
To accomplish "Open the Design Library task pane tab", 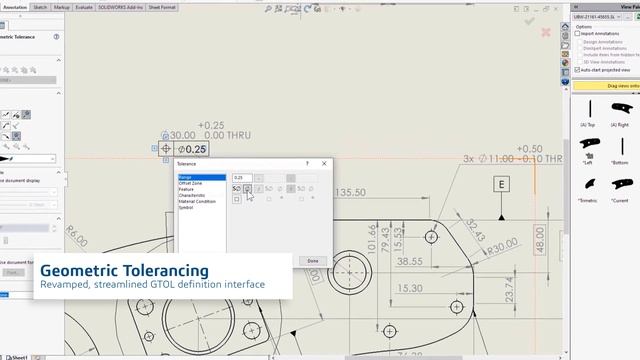I will tap(565, 36).
